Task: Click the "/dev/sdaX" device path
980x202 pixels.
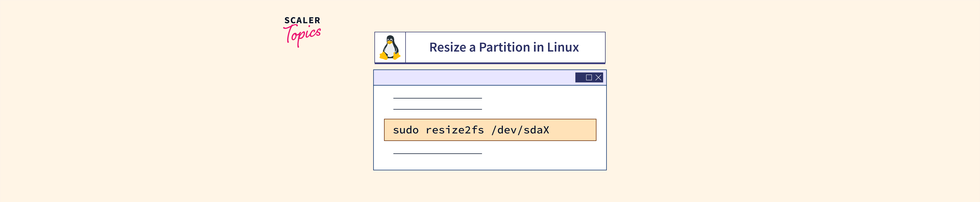Action: (520, 130)
